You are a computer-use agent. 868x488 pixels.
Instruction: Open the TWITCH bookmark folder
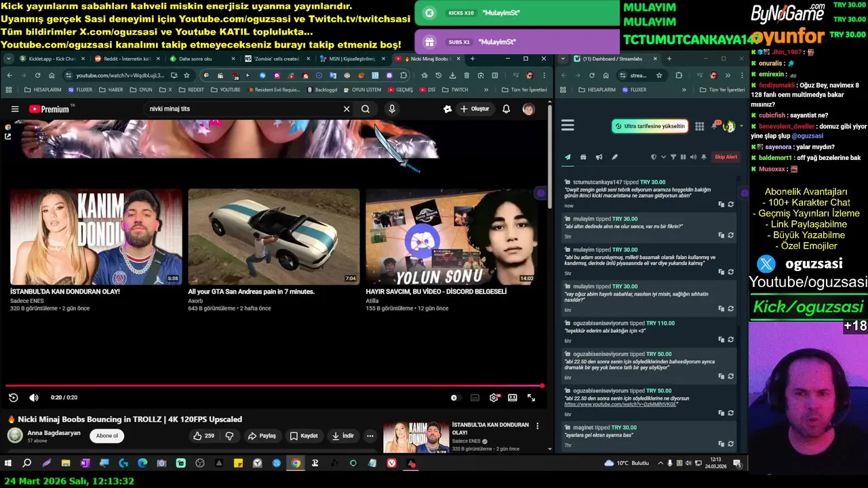[455, 89]
